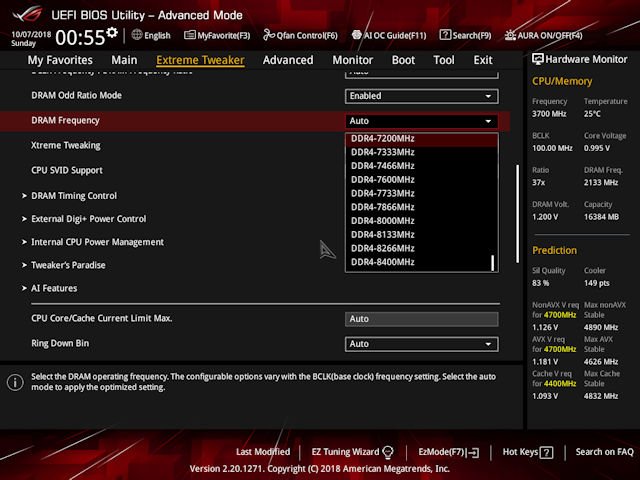Expand External Digi+ Power Control
Screen dimensions: 640x480
(89, 219)
